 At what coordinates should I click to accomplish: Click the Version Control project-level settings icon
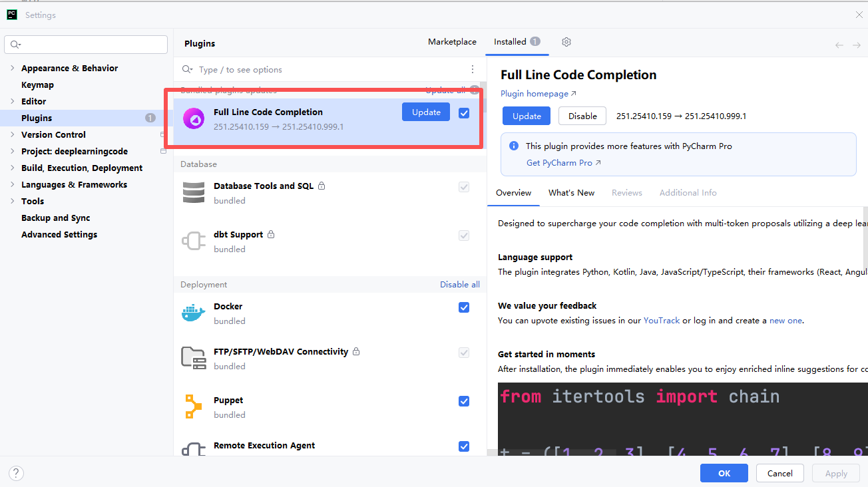163,134
